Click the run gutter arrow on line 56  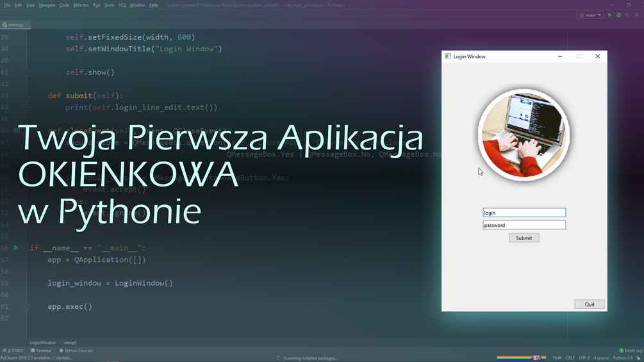point(16,247)
